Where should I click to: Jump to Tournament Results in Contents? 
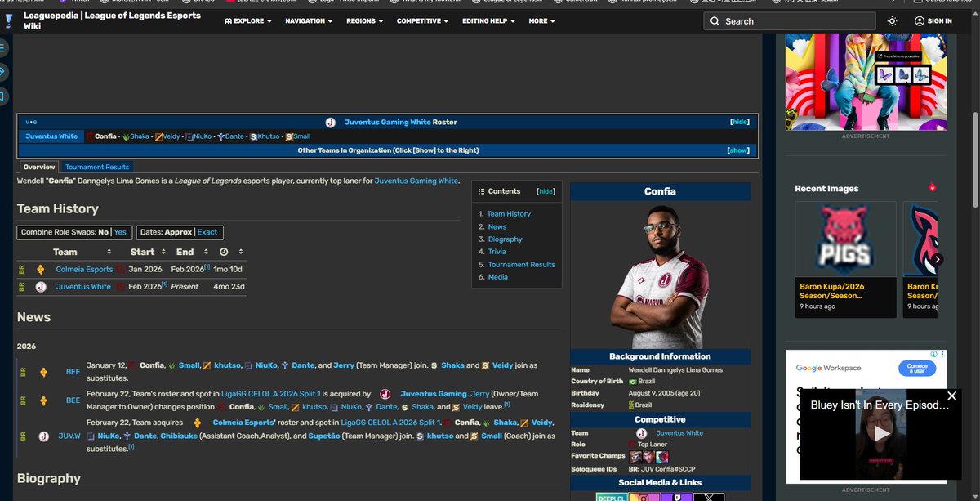point(521,264)
